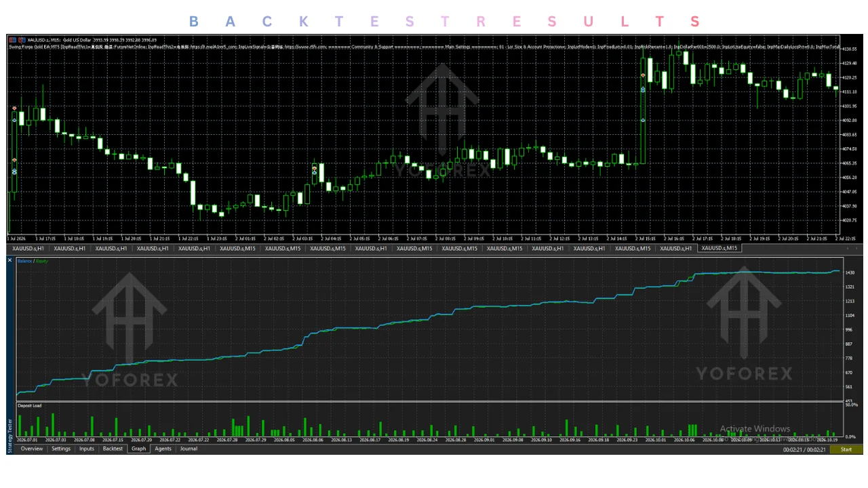Select the active XAUUSD.s,M15 chart tab
868x488 pixels.
[x=720, y=249]
